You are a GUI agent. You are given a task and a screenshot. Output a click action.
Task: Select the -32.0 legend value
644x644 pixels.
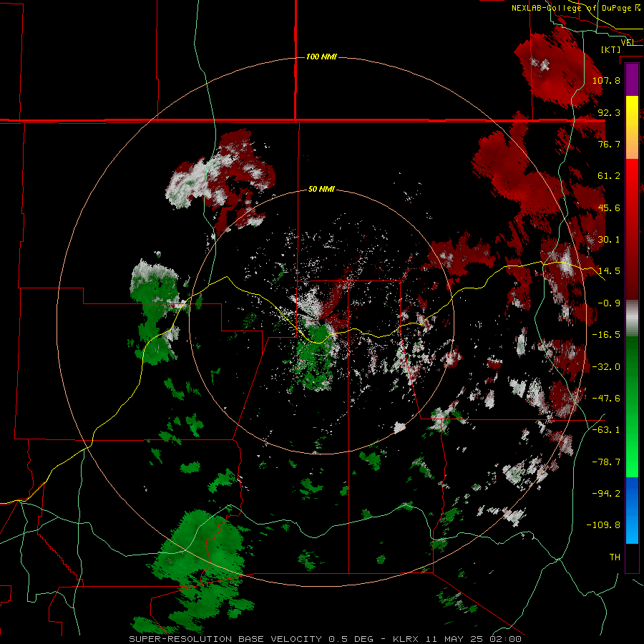click(606, 367)
